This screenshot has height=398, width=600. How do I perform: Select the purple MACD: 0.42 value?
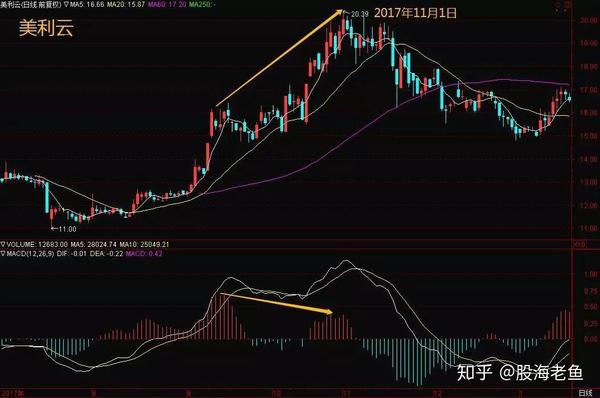[144, 253]
